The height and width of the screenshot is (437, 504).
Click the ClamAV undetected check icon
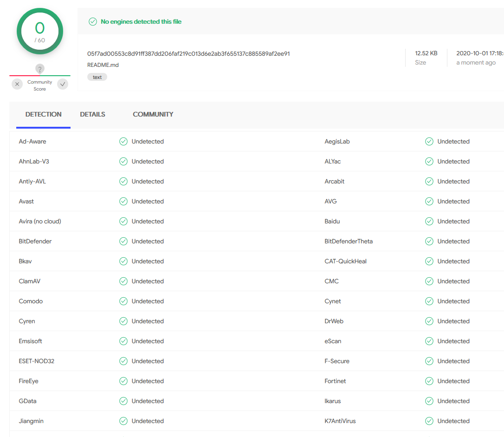(x=123, y=281)
